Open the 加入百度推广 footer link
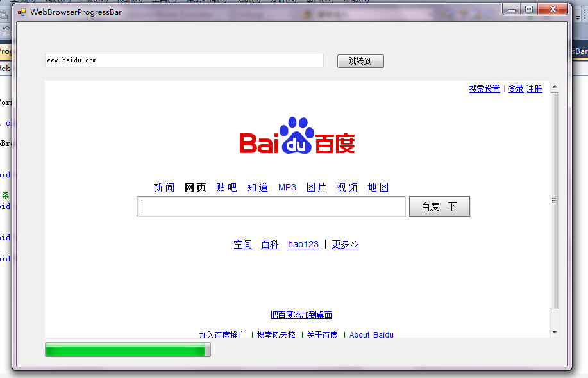 coord(222,334)
